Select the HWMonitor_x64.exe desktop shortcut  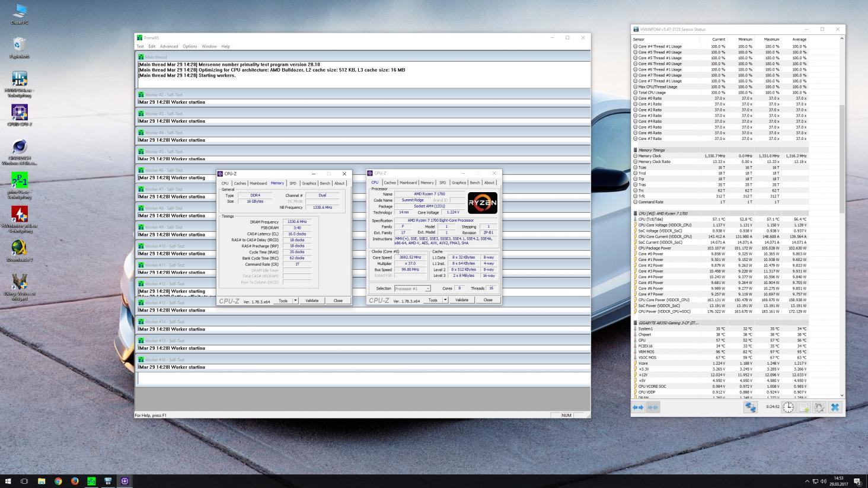click(x=20, y=219)
